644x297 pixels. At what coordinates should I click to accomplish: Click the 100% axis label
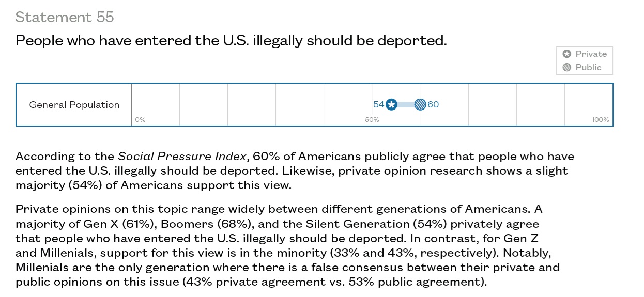point(600,120)
